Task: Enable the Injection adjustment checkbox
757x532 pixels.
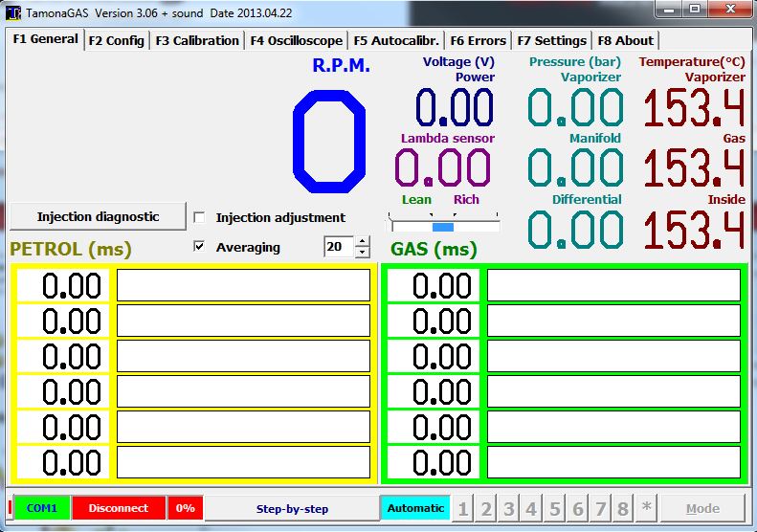Action: [199, 218]
